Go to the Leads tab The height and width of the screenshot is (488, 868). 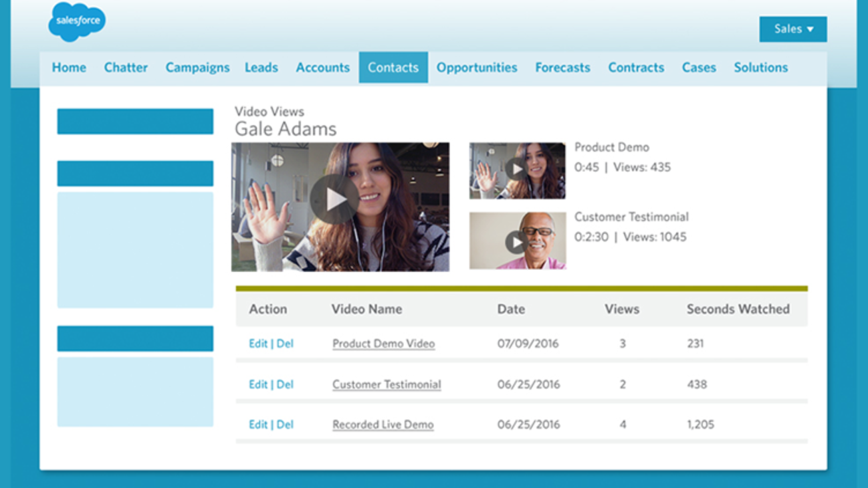(x=261, y=67)
